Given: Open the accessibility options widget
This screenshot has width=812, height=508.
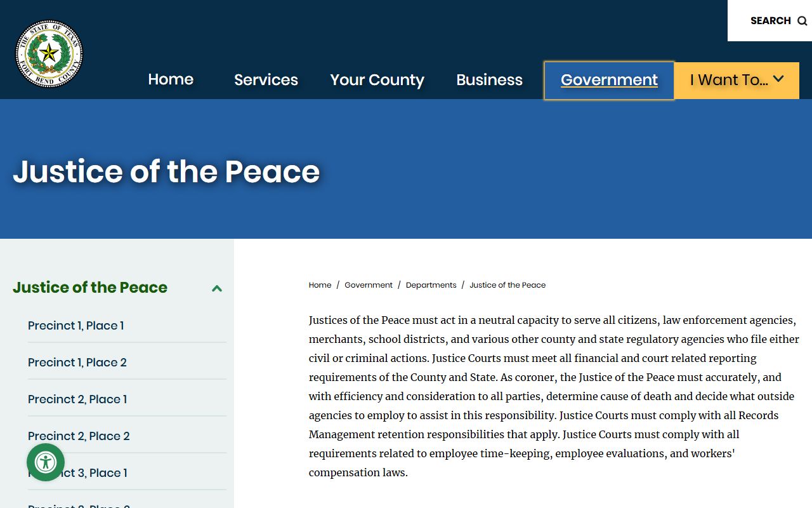Looking at the screenshot, I should pyautogui.click(x=46, y=462).
